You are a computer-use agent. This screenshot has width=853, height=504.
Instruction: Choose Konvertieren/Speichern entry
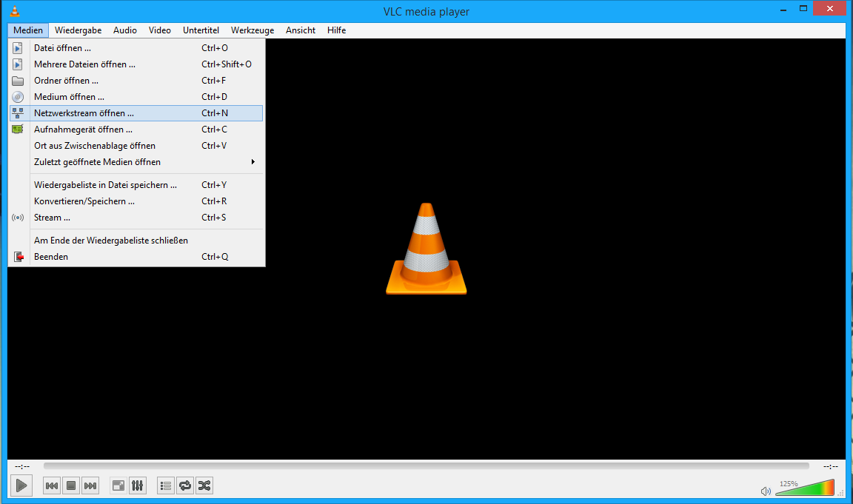(136, 201)
